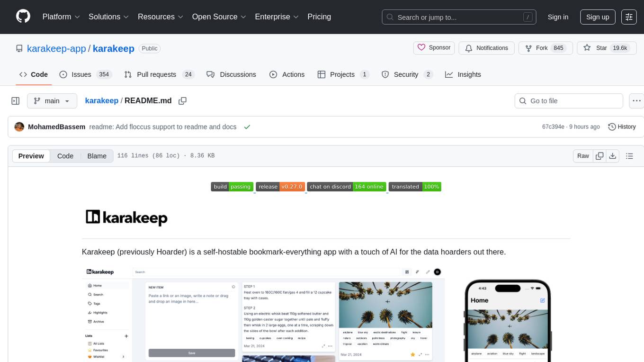Open the floccus support commit message

163,127
